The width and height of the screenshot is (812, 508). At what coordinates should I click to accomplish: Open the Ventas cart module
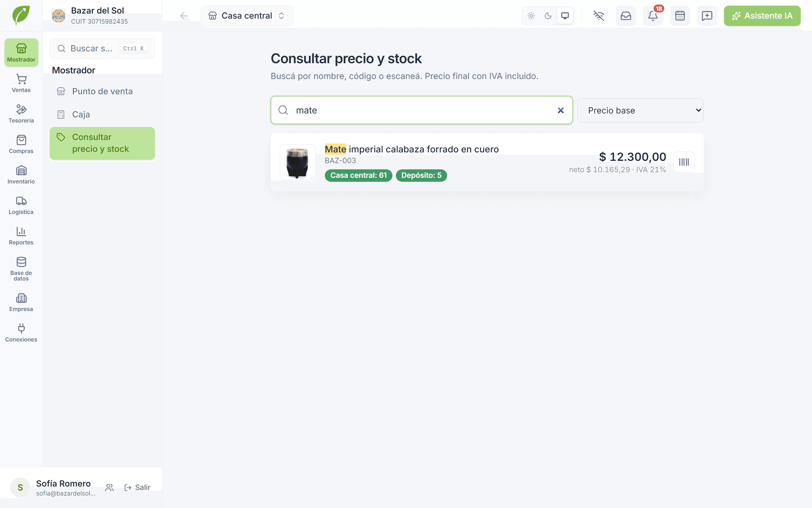21,83
